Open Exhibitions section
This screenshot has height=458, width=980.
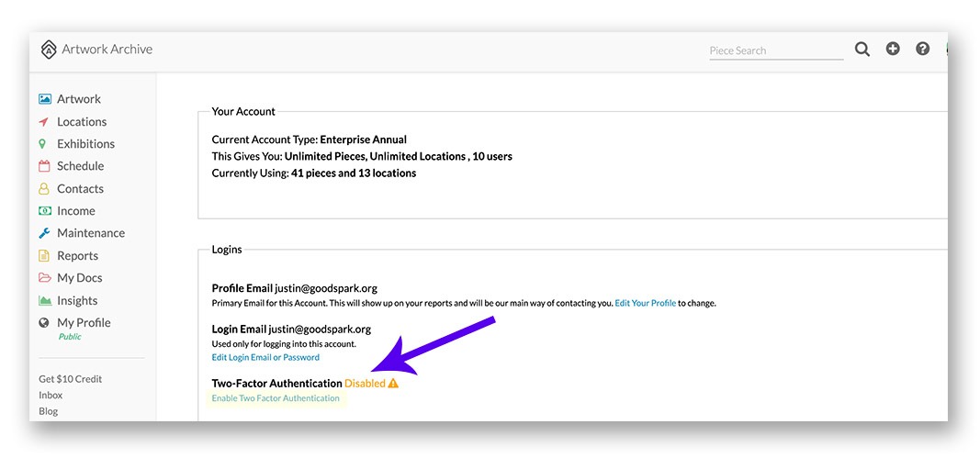tap(85, 144)
